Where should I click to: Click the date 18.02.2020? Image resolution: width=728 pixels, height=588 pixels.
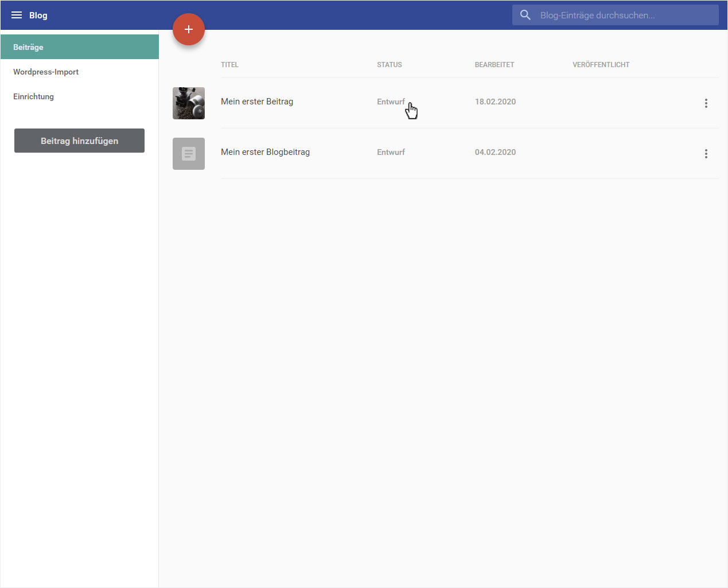click(495, 102)
